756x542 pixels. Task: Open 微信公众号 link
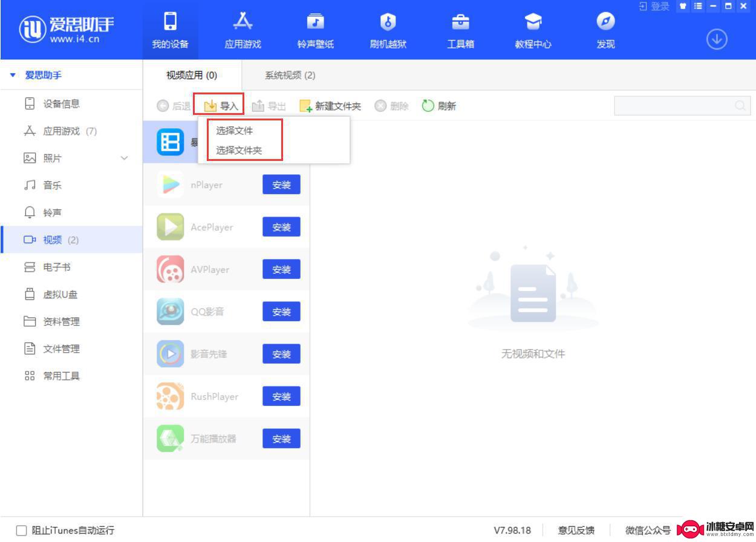648,531
